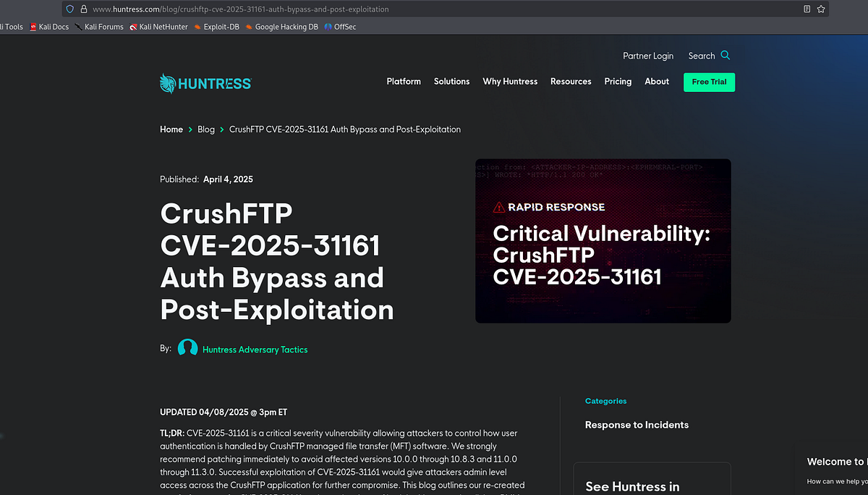Open the Kali Forums bookmark
Image resolution: width=868 pixels, height=495 pixels.
click(99, 27)
